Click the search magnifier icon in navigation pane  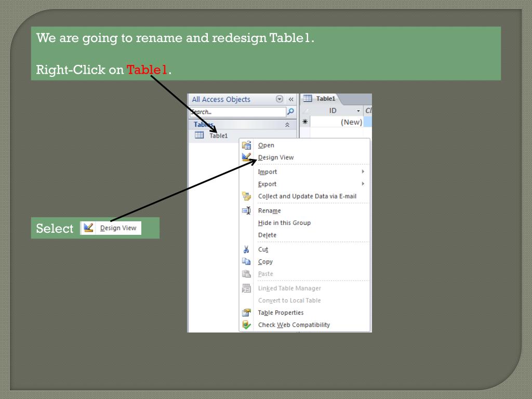click(290, 111)
